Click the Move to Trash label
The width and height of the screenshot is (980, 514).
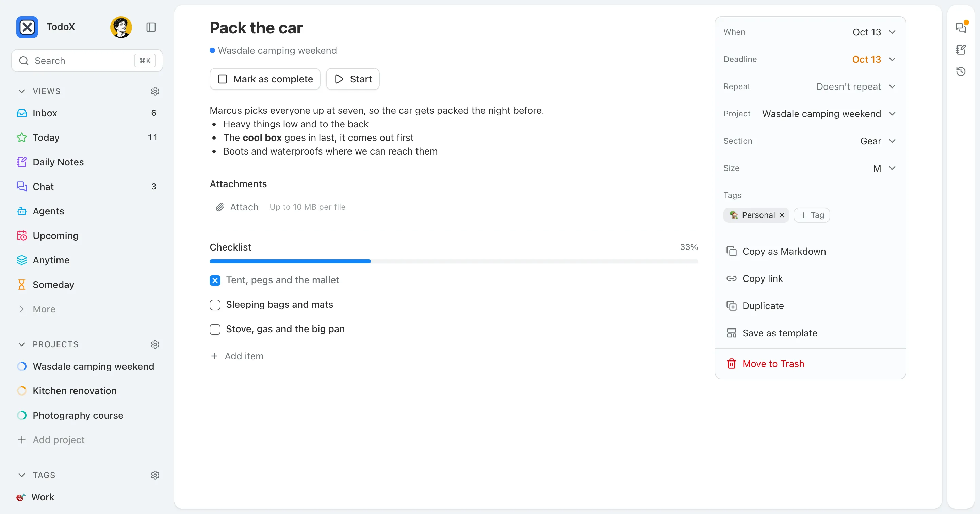tap(773, 364)
